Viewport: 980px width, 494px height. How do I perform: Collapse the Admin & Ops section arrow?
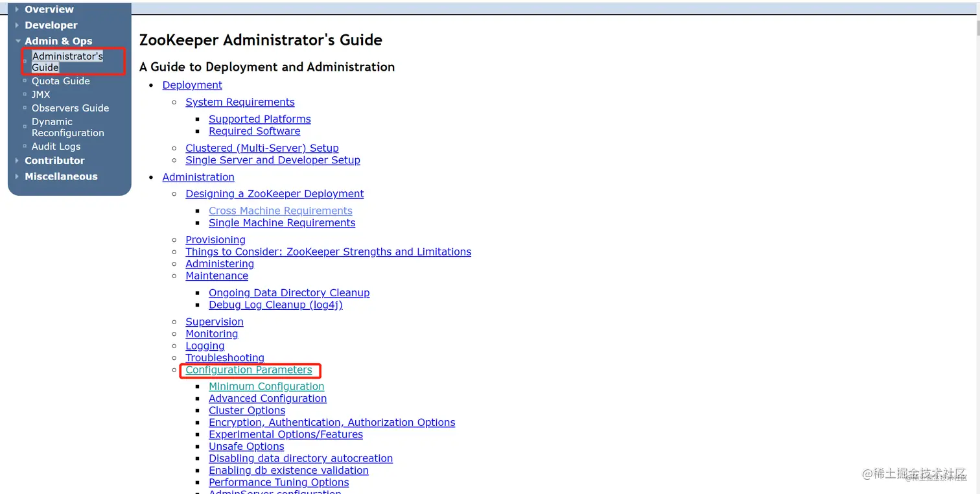point(17,41)
